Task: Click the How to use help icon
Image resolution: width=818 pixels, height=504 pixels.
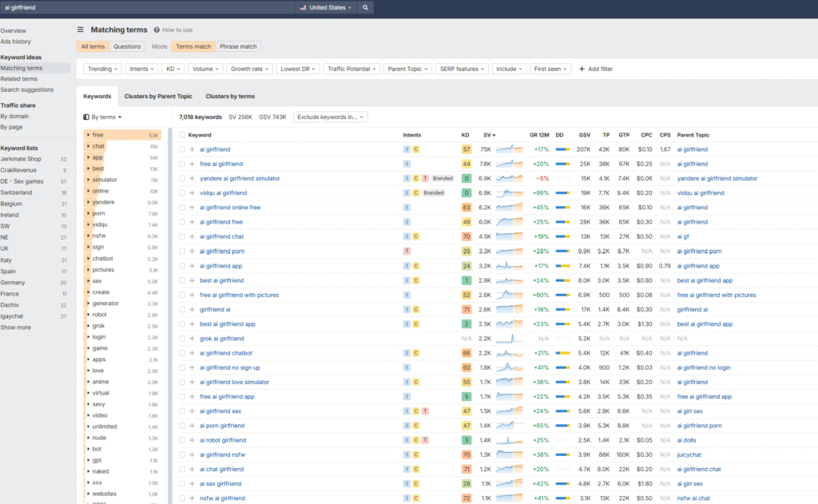Action: (157, 30)
